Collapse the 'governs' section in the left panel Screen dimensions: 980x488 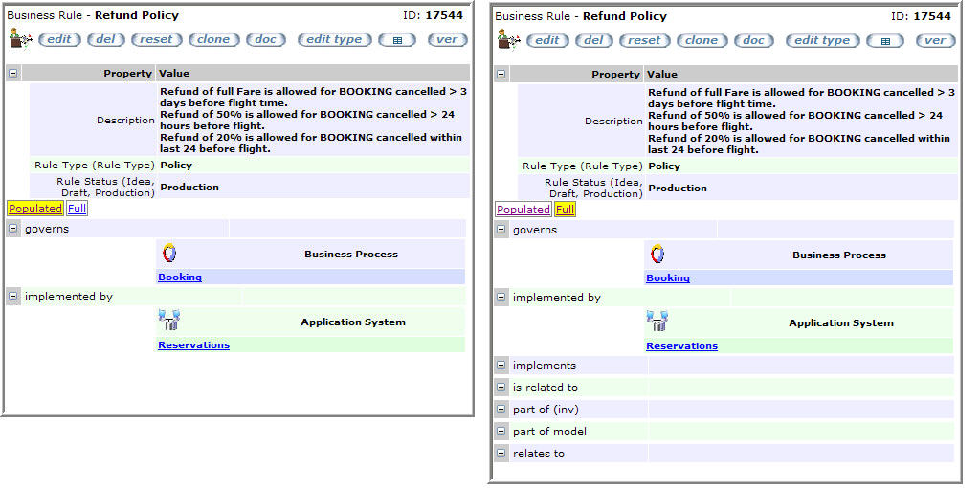click(x=13, y=229)
